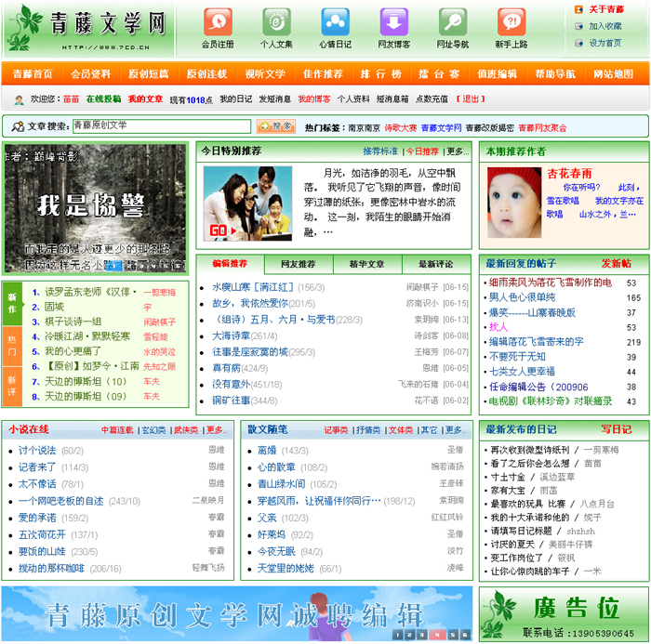Select banner slide number 6
This screenshot has width=651, height=644.
pyautogui.click(x=465, y=635)
